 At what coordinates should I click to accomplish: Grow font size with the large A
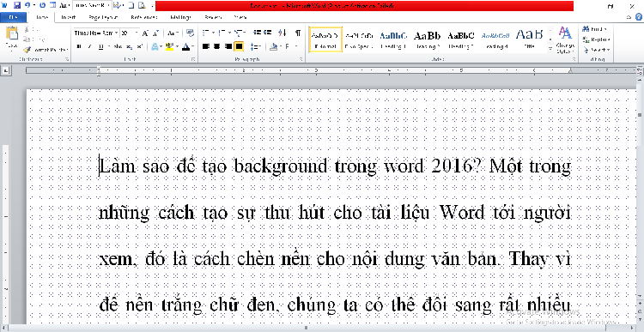pos(145,33)
